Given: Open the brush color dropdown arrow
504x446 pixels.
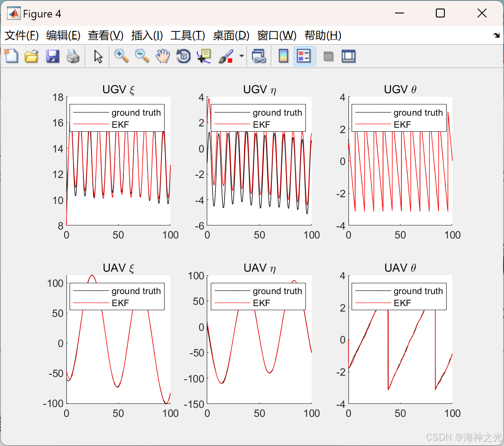Looking at the screenshot, I should pos(241,56).
